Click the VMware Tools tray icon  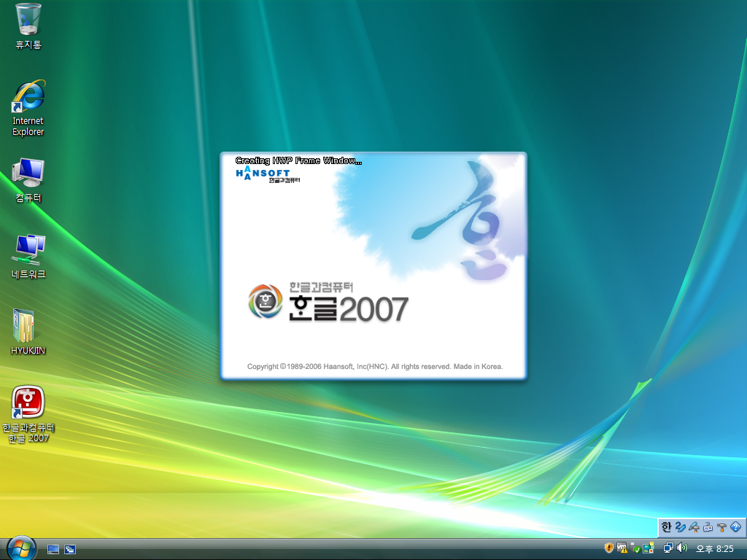click(x=622, y=548)
